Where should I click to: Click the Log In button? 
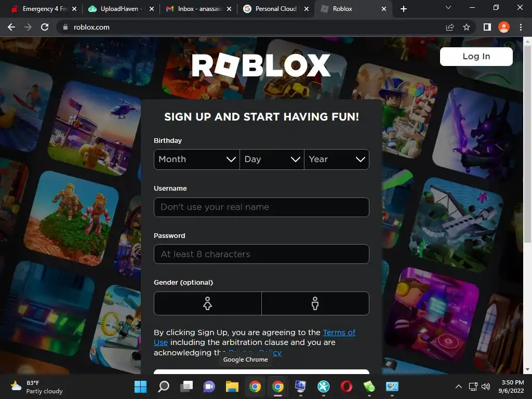(476, 56)
